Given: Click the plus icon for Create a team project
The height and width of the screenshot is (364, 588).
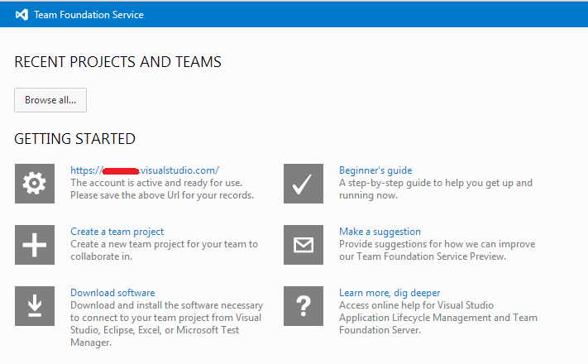Looking at the screenshot, I should click(35, 245).
